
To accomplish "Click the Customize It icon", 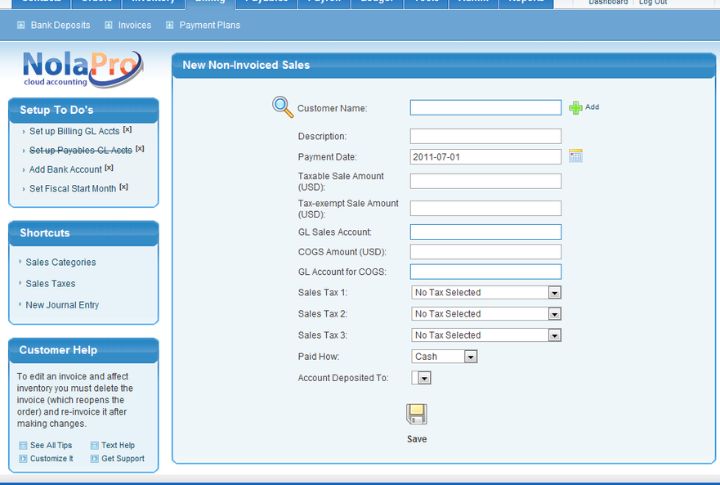I will tap(23, 458).
